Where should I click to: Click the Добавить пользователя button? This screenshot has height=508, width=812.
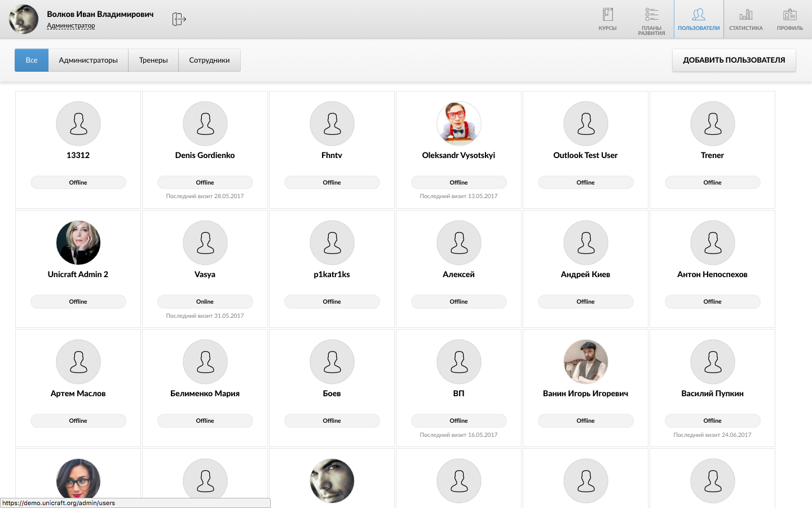tap(734, 60)
